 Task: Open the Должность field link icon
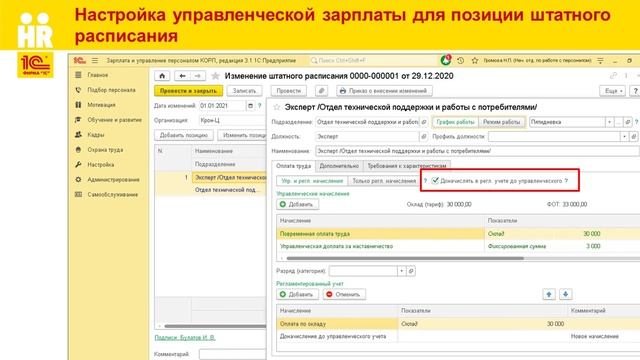point(424,136)
